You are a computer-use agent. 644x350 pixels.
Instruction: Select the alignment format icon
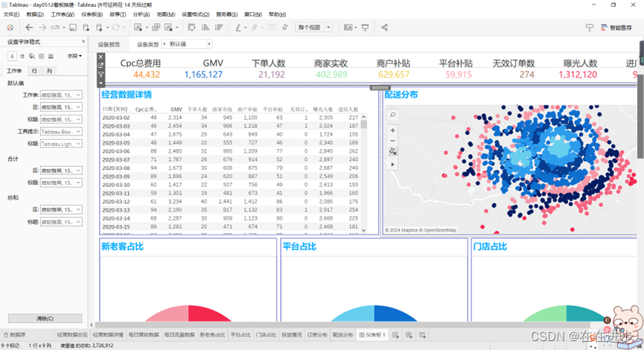[22, 57]
